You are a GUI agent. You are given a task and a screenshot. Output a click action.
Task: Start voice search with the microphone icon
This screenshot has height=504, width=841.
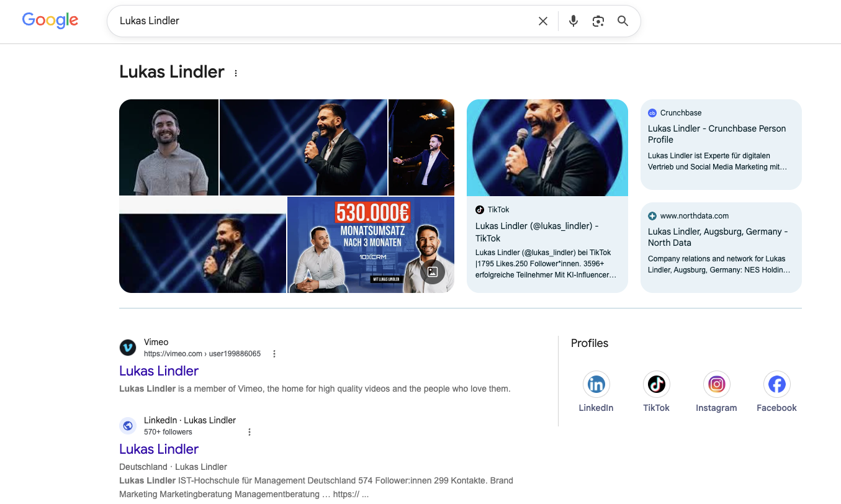[x=573, y=21]
